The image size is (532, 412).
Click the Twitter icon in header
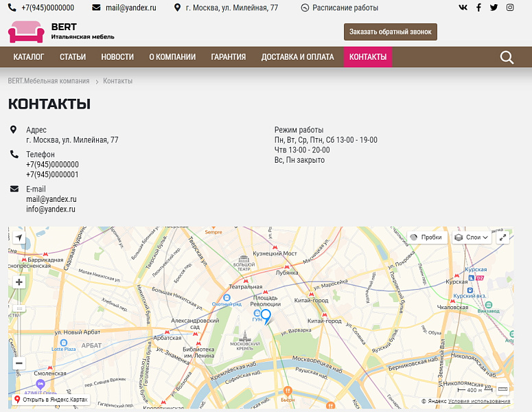494,8
